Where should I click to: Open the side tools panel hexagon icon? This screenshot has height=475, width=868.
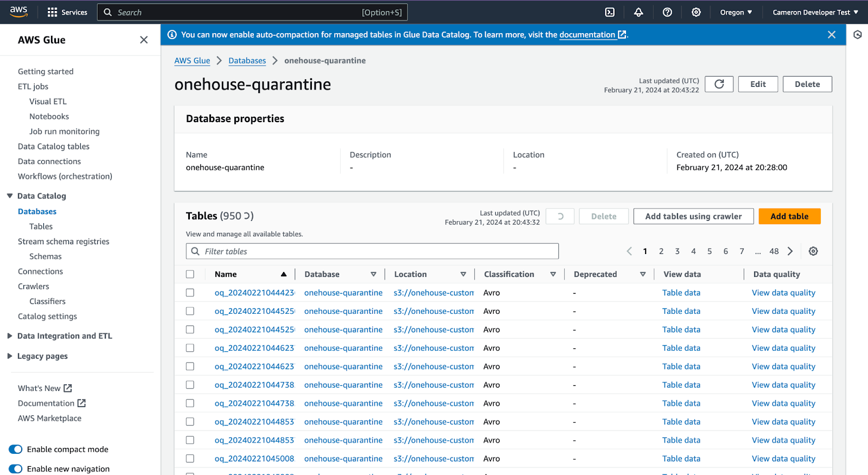tap(857, 35)
